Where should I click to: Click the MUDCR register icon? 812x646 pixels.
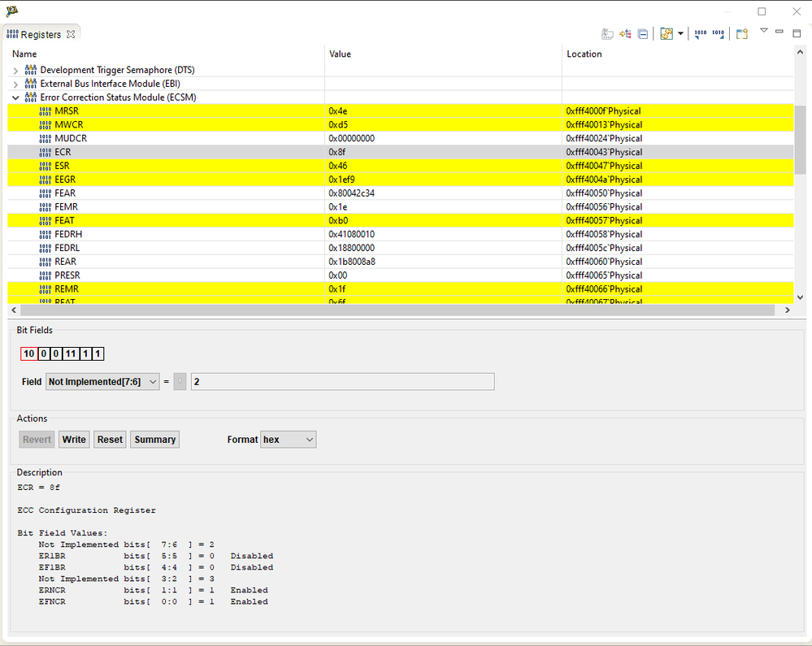(x=45, y=138)
